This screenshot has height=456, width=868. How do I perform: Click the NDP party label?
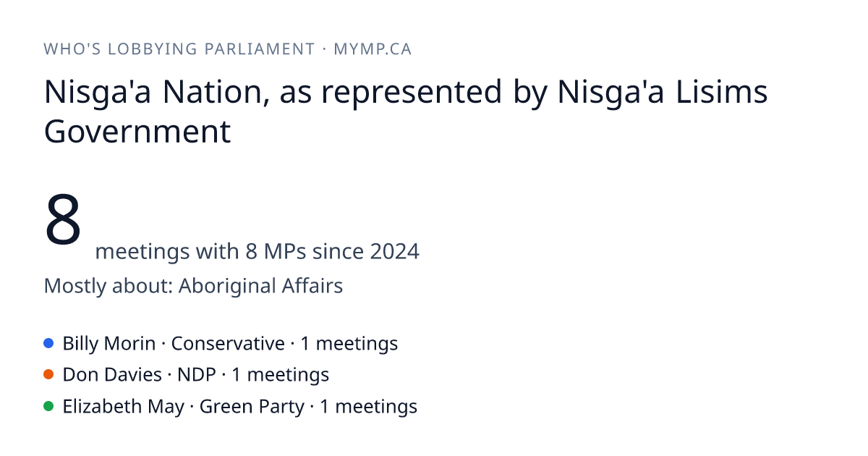197,374
